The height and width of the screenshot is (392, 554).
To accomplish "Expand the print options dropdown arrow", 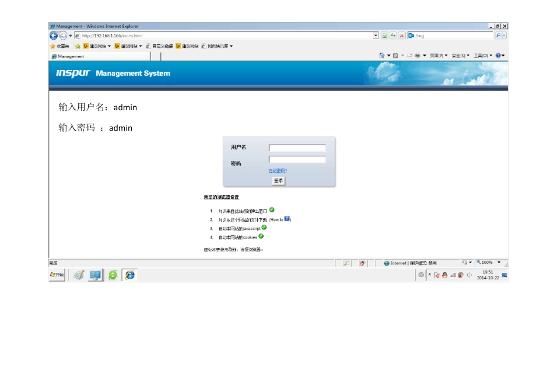I will pos(425,55).
